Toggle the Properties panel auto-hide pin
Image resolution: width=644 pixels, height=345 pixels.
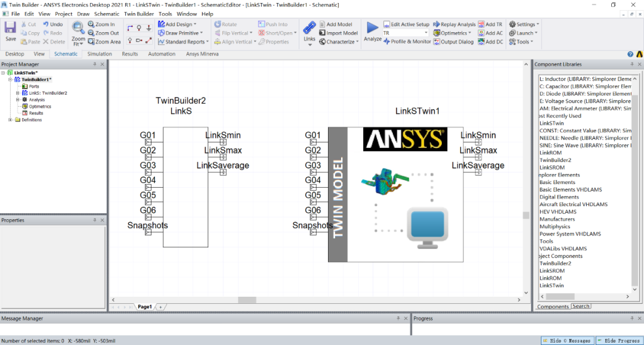pyautogui.click(x=94, y=220)
